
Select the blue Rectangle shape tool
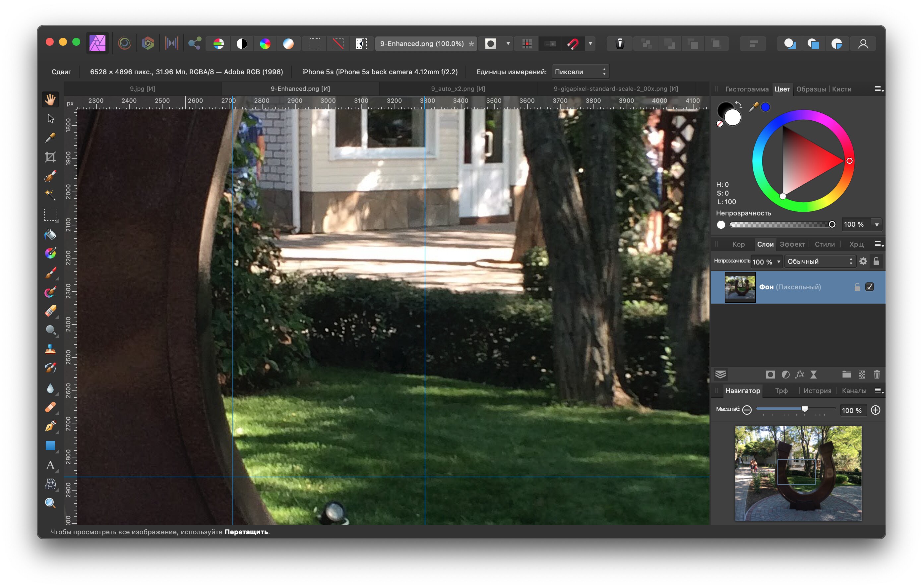coord(50,445)
